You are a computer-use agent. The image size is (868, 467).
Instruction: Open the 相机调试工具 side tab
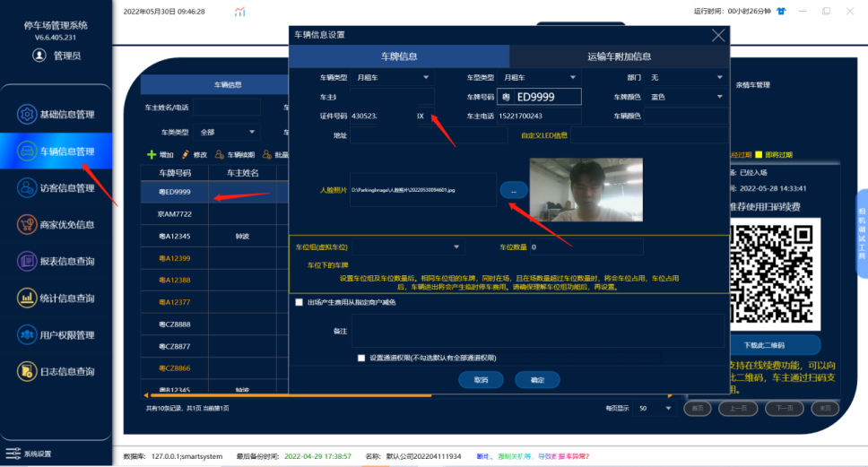tap(862, 233)
